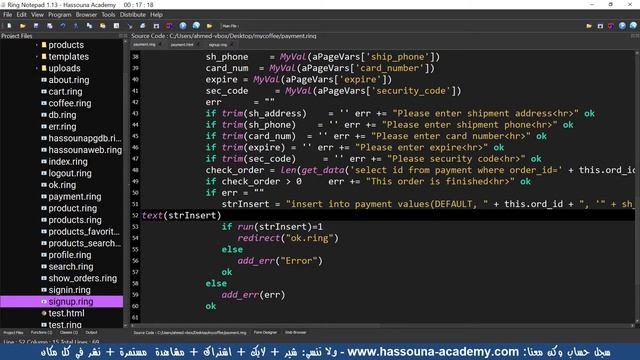Click the Project Files panel float button

coord(120,36)
